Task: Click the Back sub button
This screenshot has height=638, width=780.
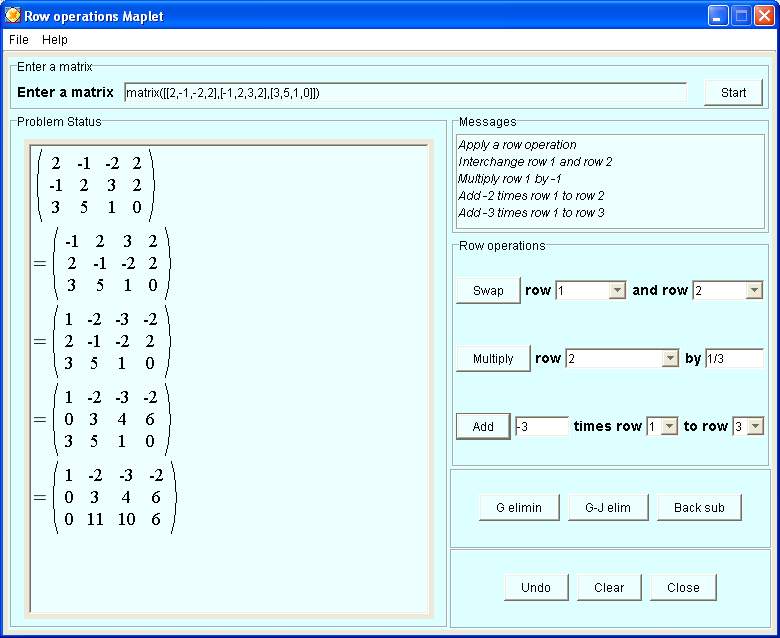Action: click(x=699, y=507)
